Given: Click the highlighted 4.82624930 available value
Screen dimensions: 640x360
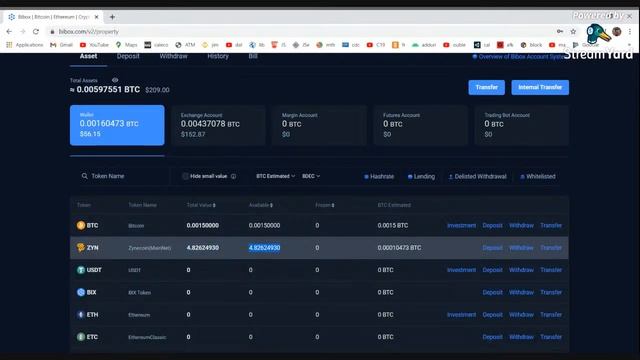Looking at the screenshot, I should click(264, 248).
